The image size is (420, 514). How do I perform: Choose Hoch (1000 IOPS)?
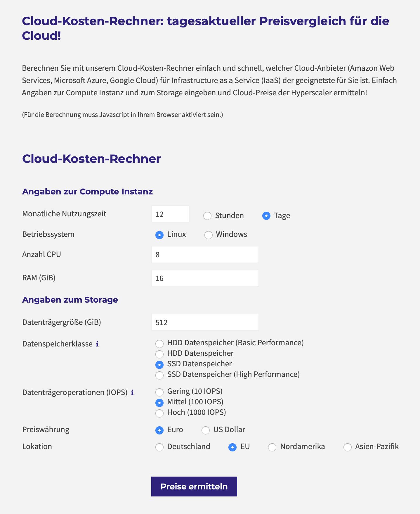159,413
